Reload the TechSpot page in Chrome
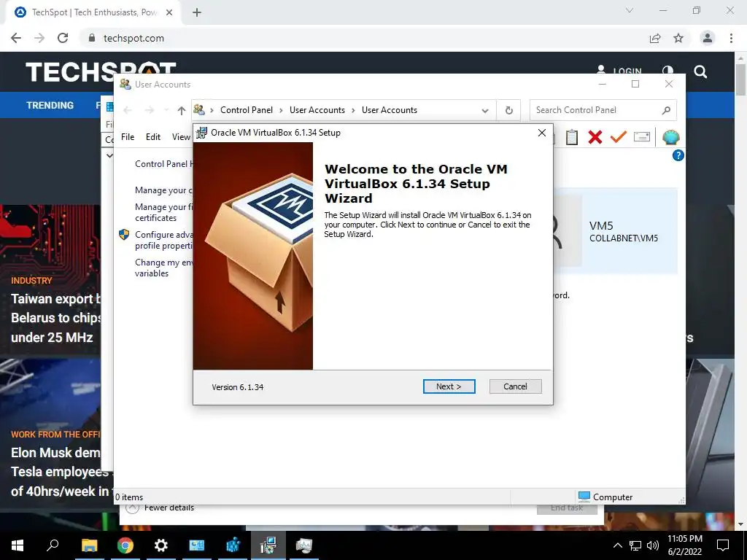Viewport: 747px width, 560px height. coord(63,38)
